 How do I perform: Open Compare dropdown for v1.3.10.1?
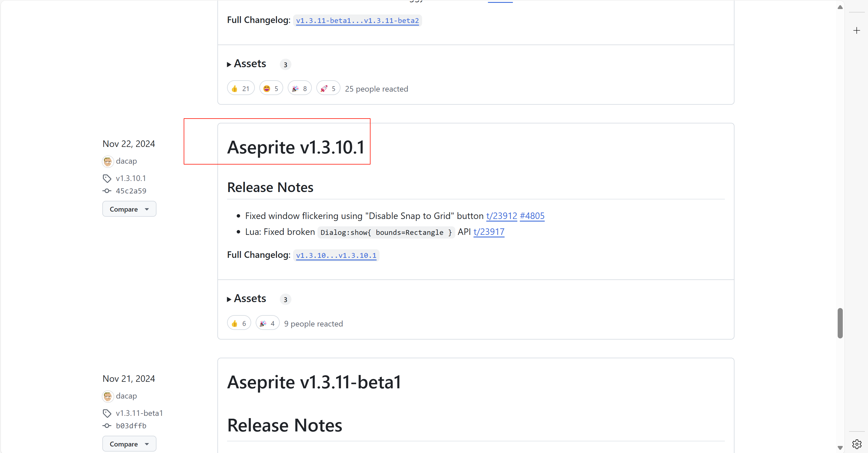[129, 209]
